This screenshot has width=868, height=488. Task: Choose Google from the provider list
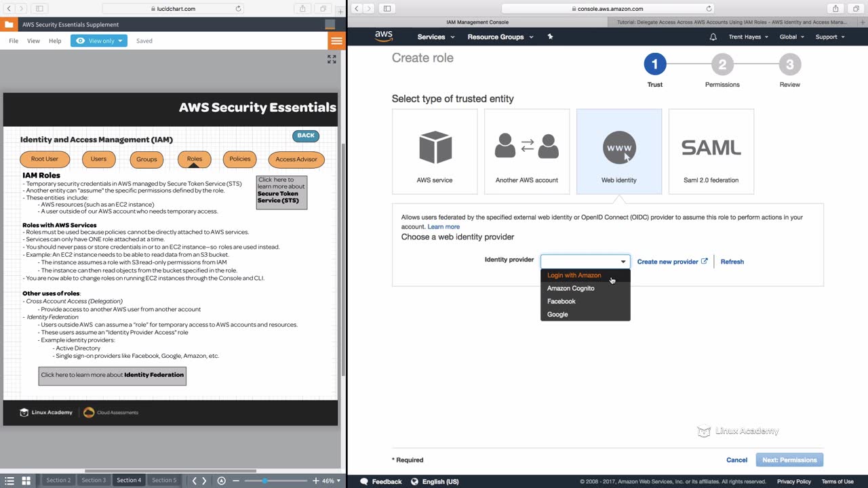(x=585, y=314)
